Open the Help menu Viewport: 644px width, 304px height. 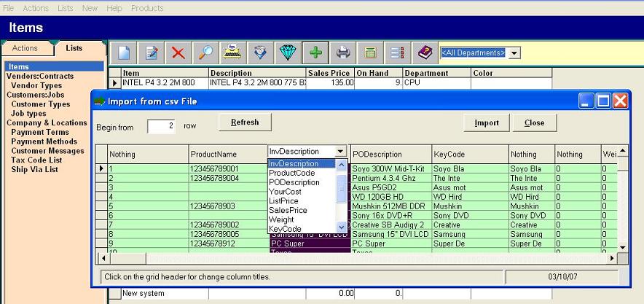click(114, 8)
